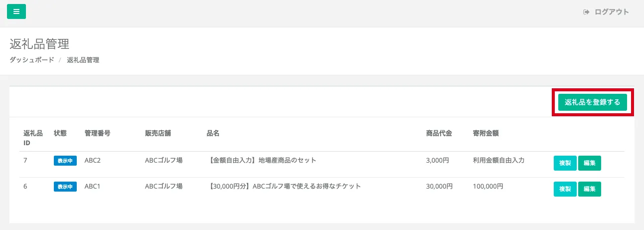Screen dimensions: 644x230
Task: Click 複製 for return gift ID 6
Action: 565,189
